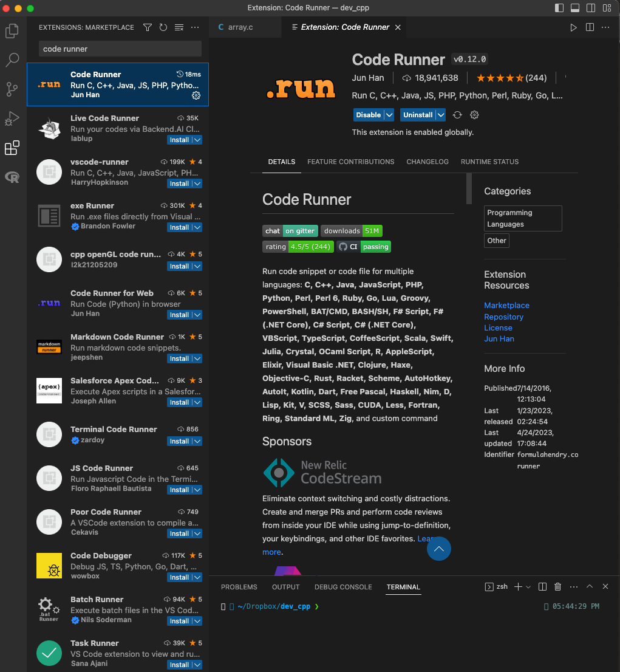620x672 pixels.
Task: Expand install options for Live Code Runner
Action: pyautogui.click(x=197, y=140)
